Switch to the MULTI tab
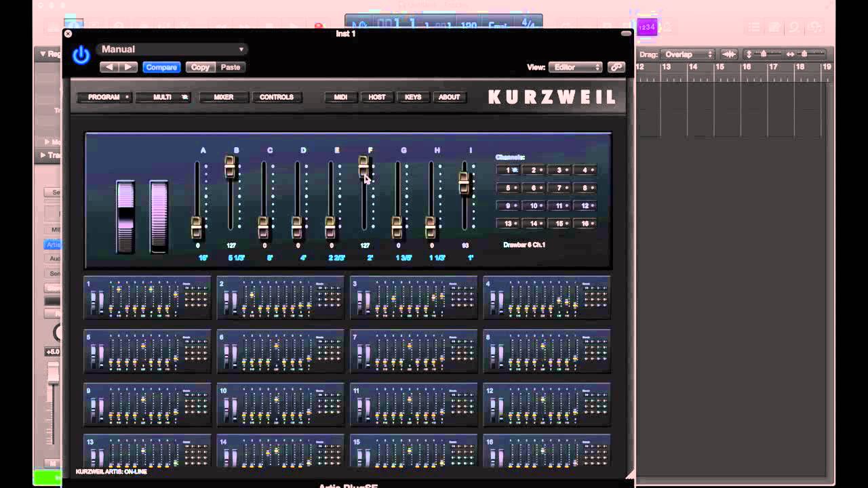 click(163, 97)
